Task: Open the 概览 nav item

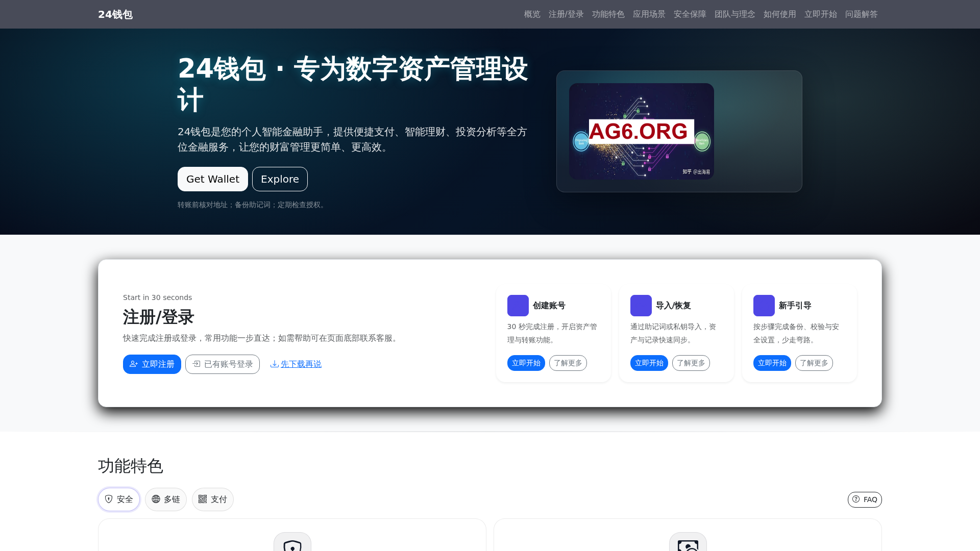Action: click(532, 14)
